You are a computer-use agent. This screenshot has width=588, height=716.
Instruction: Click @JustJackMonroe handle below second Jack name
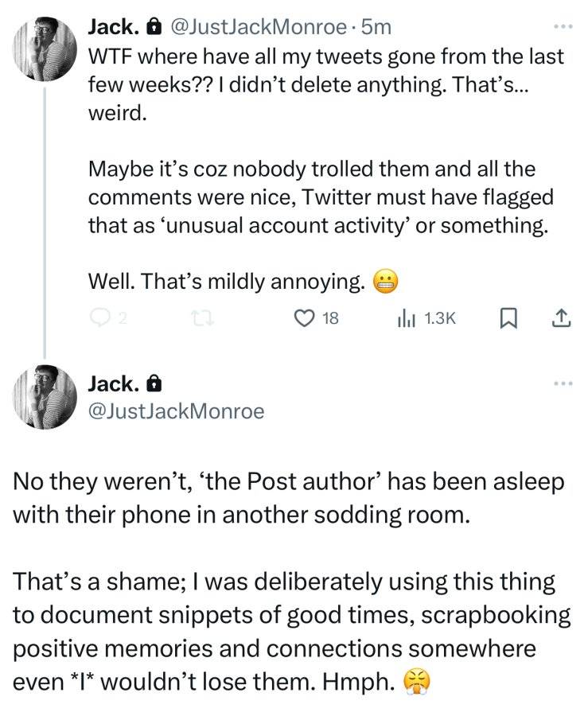[176, 411]
